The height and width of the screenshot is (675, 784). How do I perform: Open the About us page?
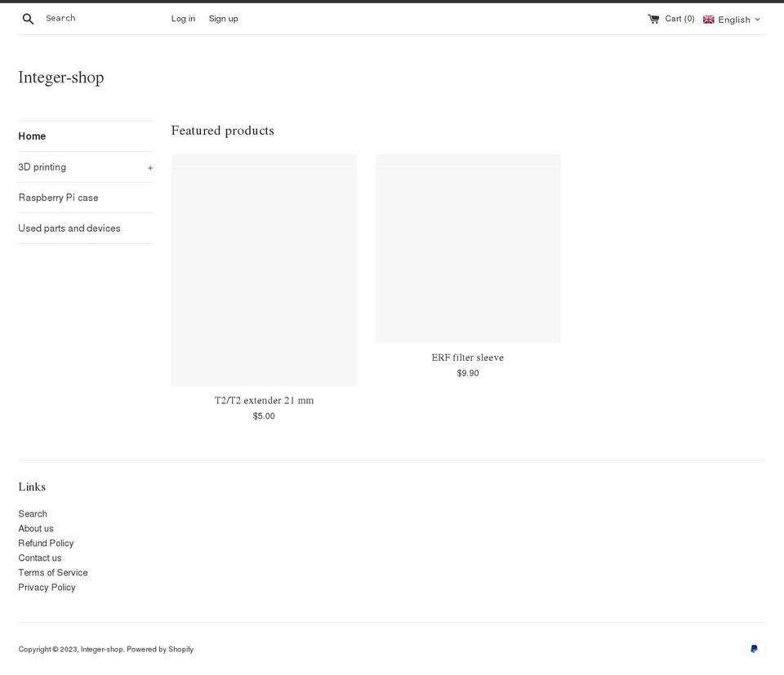click(x=36, y=528)
